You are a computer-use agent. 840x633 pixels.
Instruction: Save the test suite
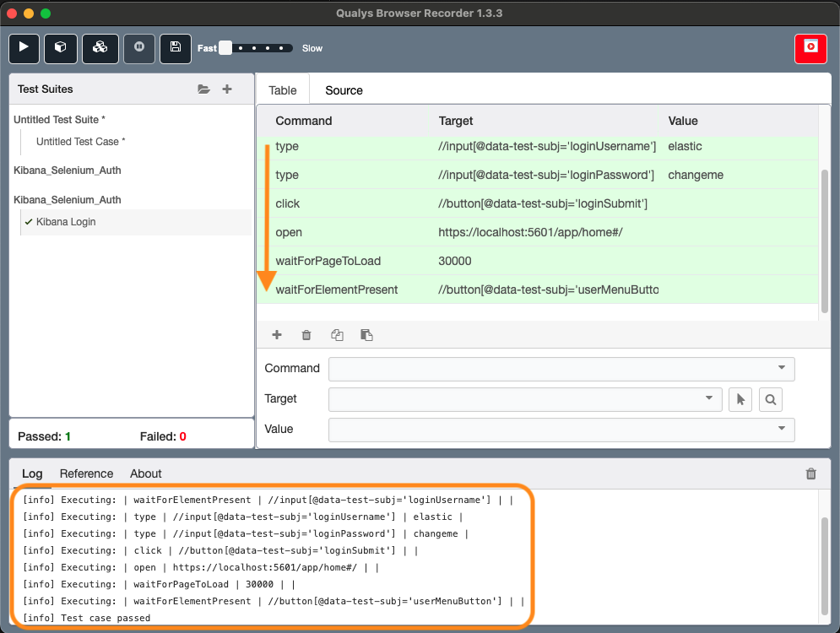[x=176, y=48]
